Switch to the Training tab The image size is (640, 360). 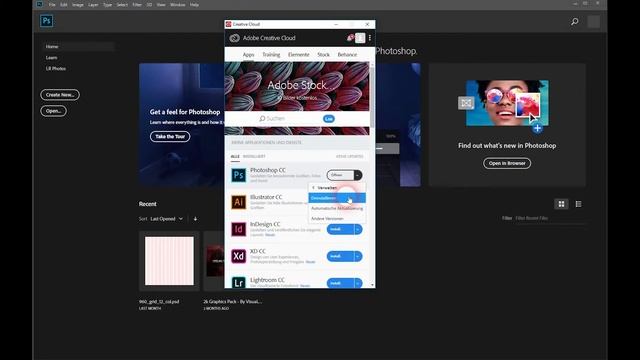tap(271, 55)
